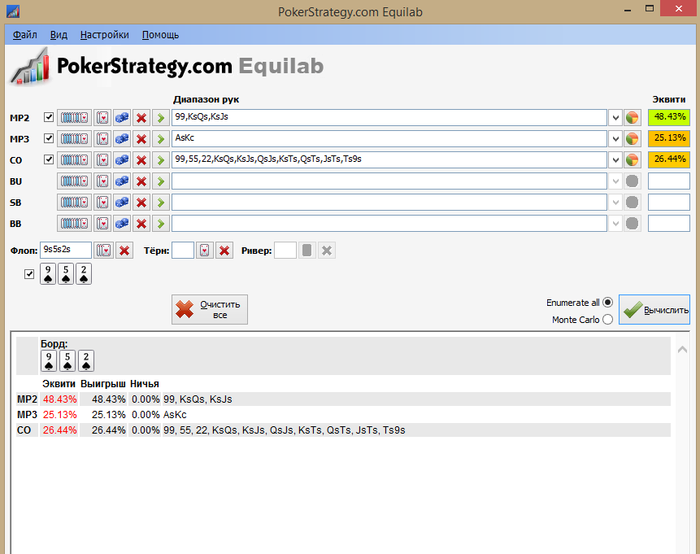Viewport: 700px width, 554px height.
Task: Clear the turn card
Action: 225,250
